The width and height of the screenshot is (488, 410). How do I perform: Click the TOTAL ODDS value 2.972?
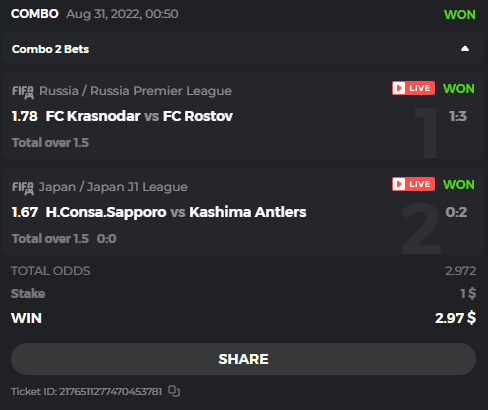[460, 271]
